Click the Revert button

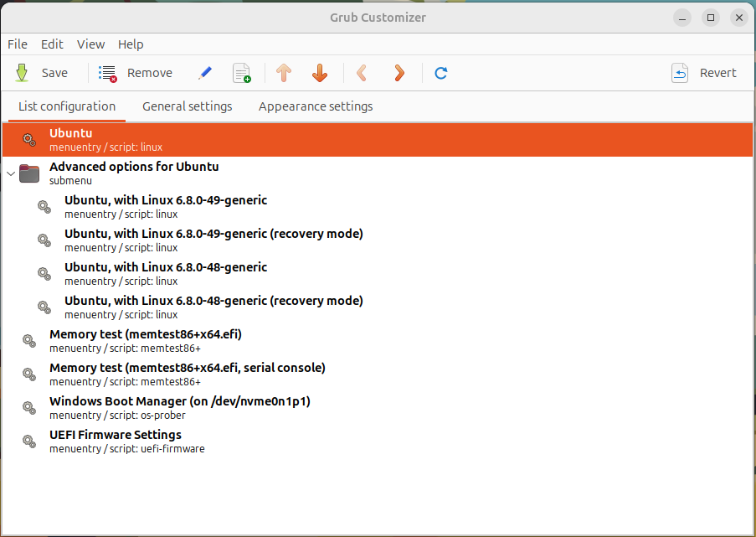707,73
